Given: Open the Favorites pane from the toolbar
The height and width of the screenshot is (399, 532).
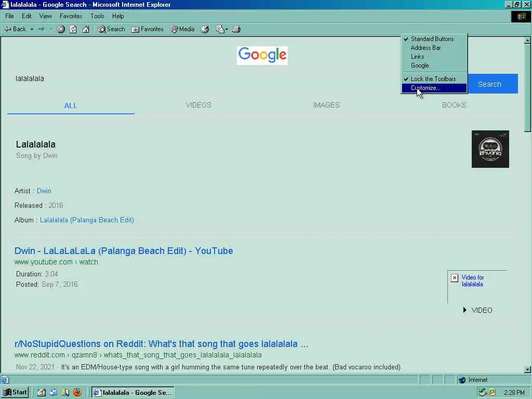Looking at the screenshot, I should (x=148, y=29).
